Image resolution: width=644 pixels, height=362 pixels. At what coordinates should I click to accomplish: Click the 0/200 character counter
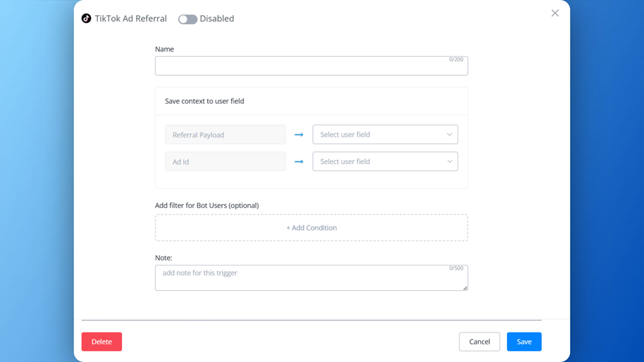[x=456, y=60]
